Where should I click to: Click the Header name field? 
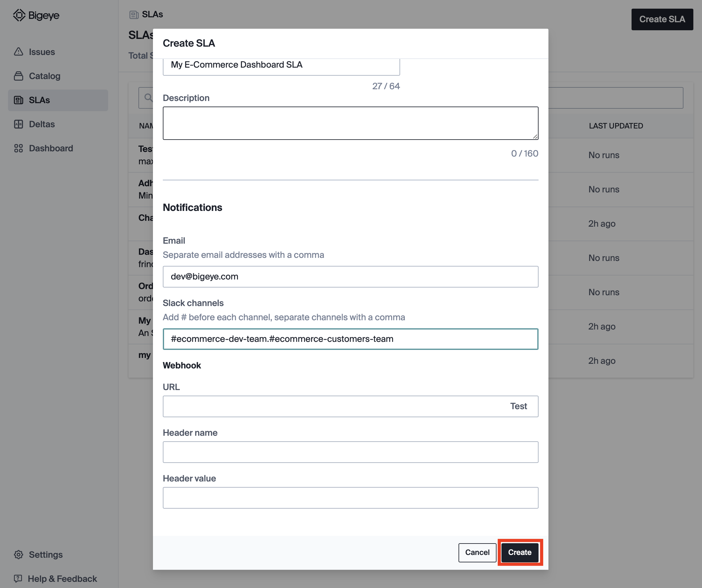click(350, 452)
